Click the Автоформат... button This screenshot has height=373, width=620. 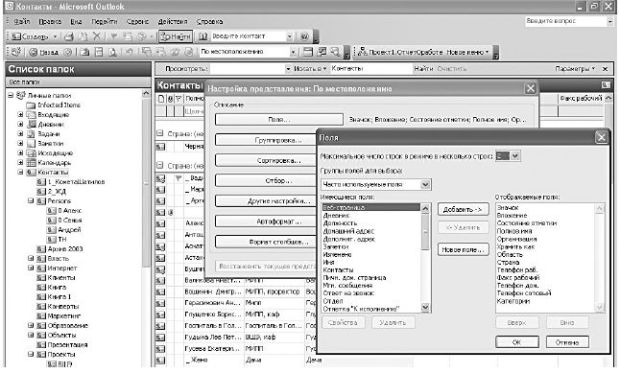(265, 222)
